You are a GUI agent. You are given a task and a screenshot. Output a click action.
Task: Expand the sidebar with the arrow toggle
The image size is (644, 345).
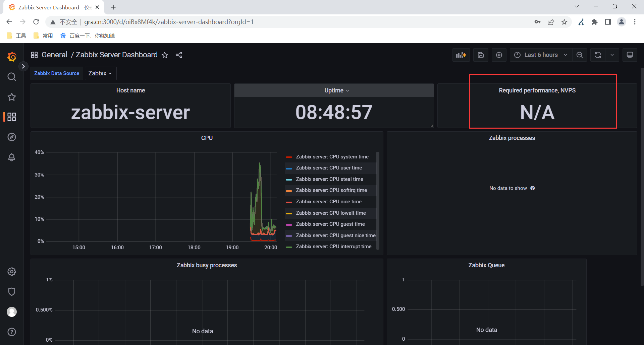(x=23, y=66)
